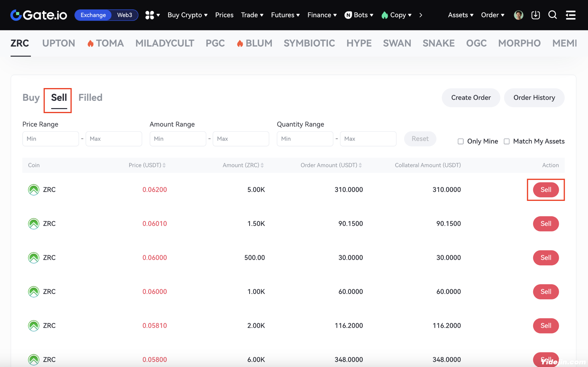This screenshot has width=588, height=367.
Task: Expand the Futures dropdown menu
Action: point(285,15)
